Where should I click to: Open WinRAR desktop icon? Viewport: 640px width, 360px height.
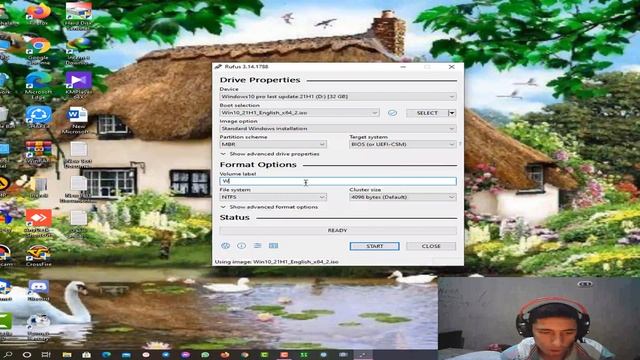[38, 152]
